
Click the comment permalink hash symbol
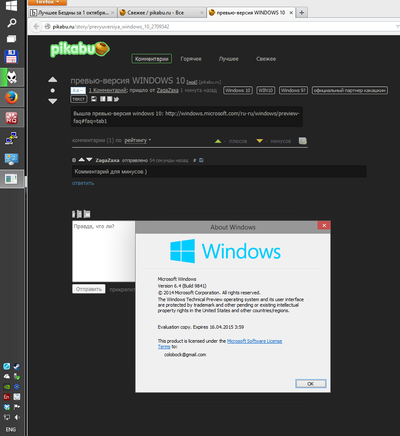click(x=195, y=160)
